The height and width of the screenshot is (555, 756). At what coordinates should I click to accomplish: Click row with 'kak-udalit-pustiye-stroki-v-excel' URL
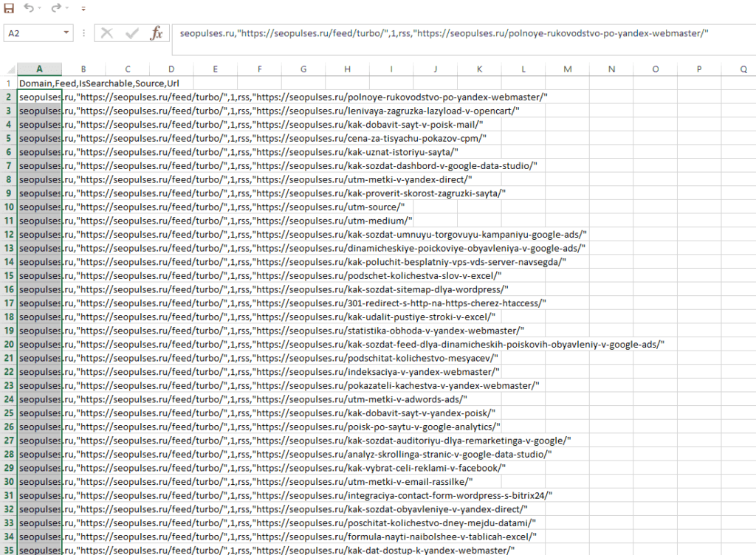257,317
